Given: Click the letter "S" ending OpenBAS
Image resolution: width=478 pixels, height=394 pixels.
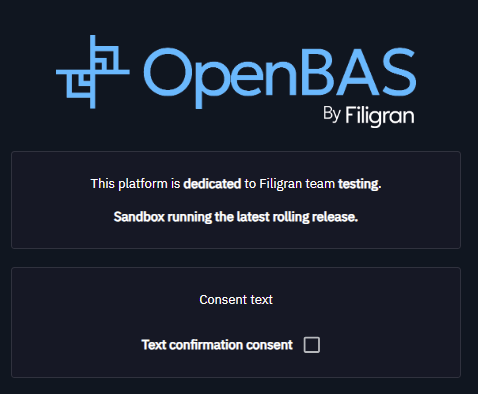Looking at the screenshot, I should tap(398, 72).
